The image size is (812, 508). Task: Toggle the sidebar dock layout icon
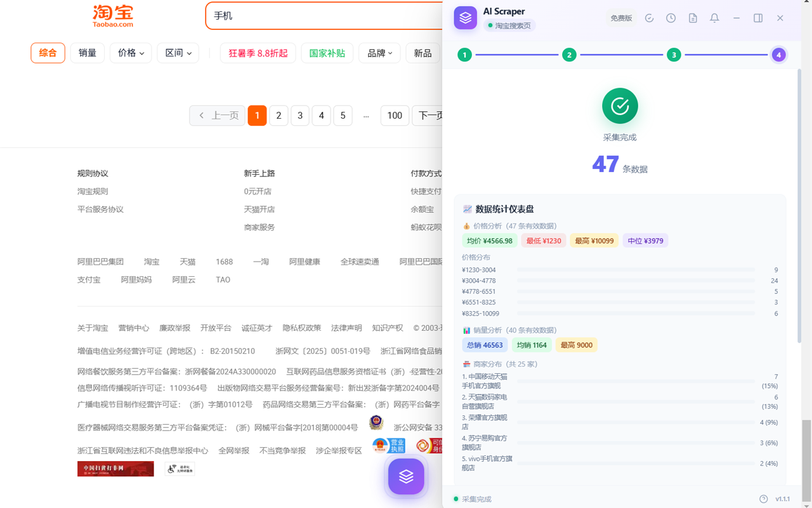(758, 18)
